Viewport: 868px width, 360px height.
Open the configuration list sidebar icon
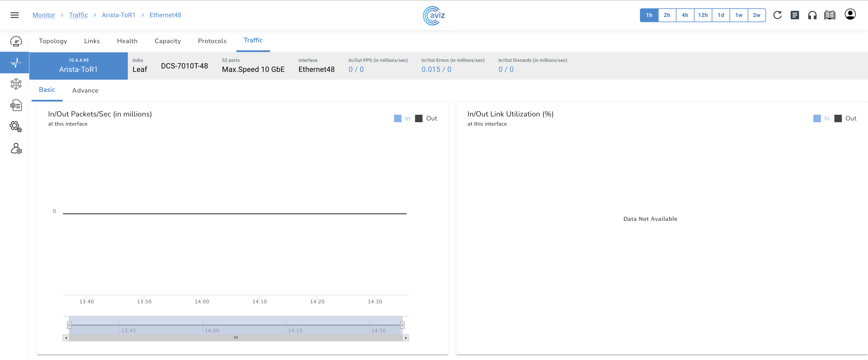[16, 105]
